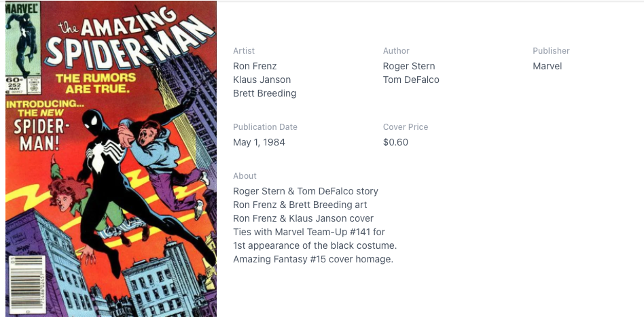
Task: Click artist name Ron Frenz
Action: pyautogui.click(x=255, y=66)
